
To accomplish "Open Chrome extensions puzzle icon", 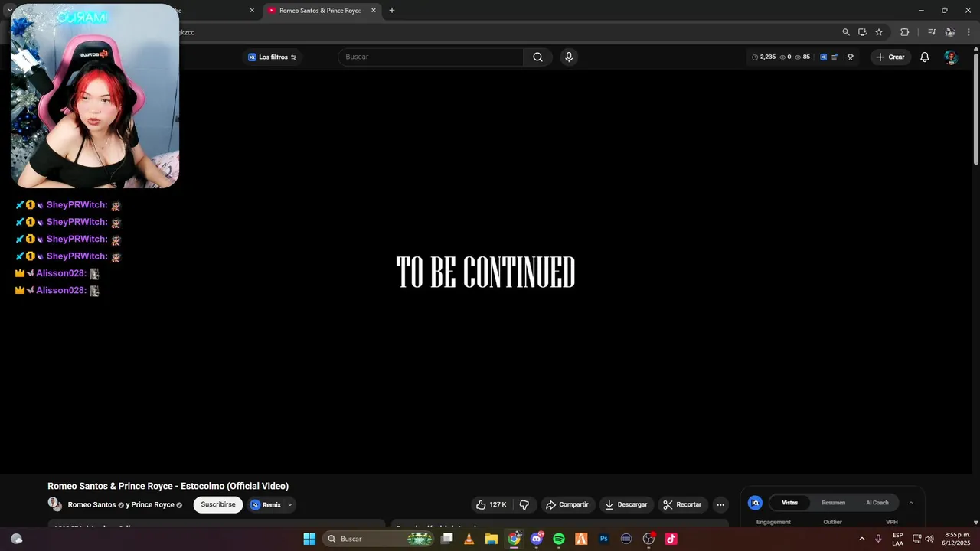I will (x=904, y=32).
